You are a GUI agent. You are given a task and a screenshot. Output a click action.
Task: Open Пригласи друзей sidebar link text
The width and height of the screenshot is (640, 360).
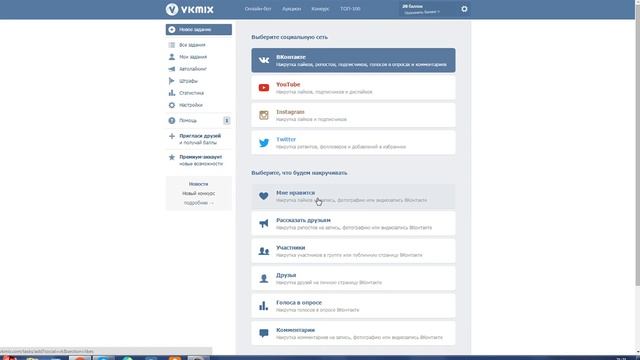pyautogui.click(x=200, y=136)
